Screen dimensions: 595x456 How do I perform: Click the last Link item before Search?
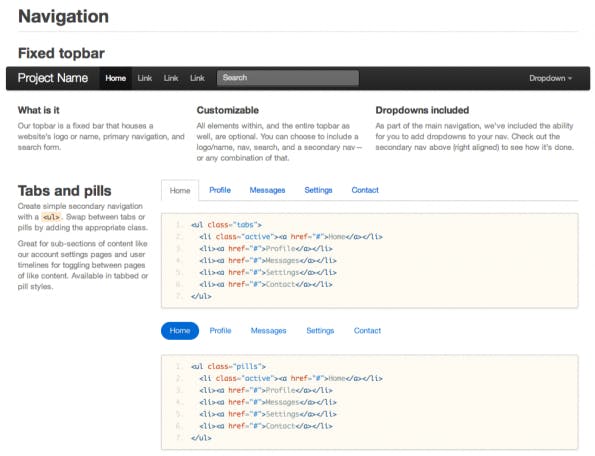(x=197, y=78)
